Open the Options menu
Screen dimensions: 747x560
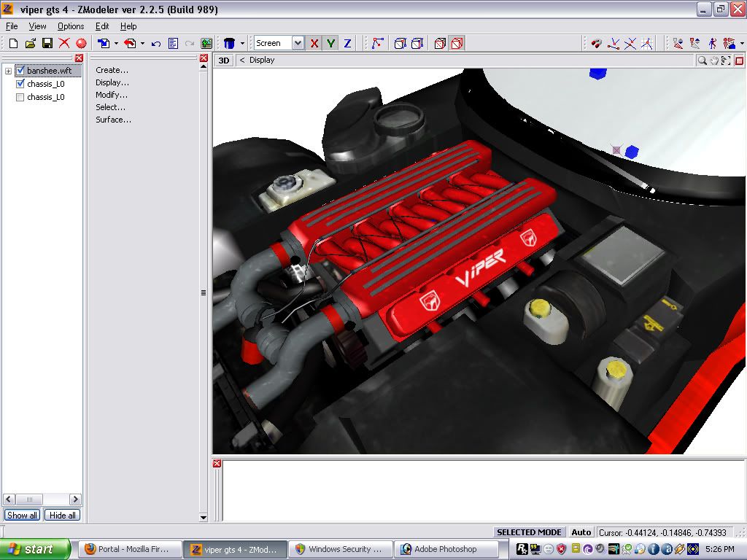[x=71, y=26]
